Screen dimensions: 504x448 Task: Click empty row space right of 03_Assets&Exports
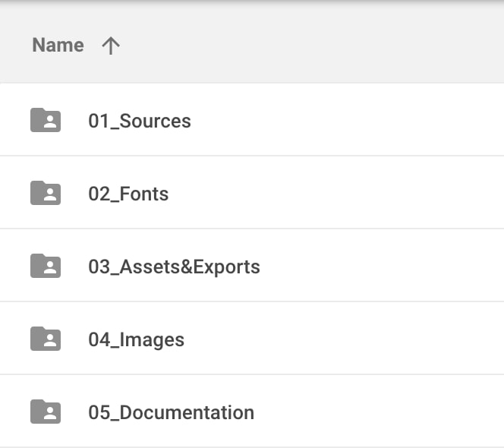(x=380, y=267)
